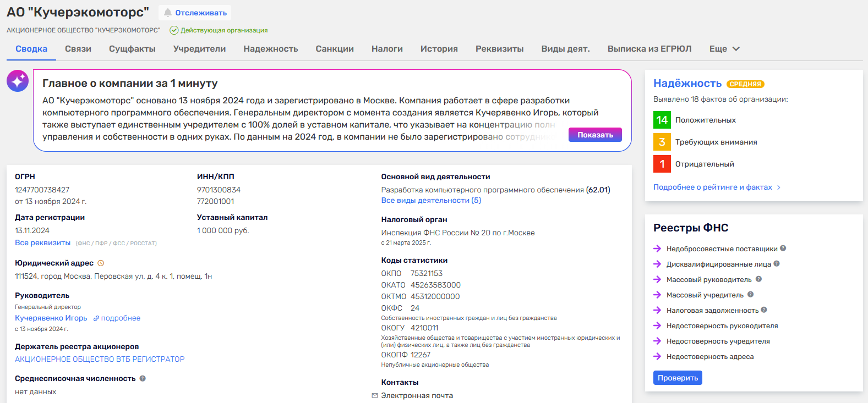Screen dimensions: 868x403
Task: Switch to the Учредители tab
Action: [199, 49]
